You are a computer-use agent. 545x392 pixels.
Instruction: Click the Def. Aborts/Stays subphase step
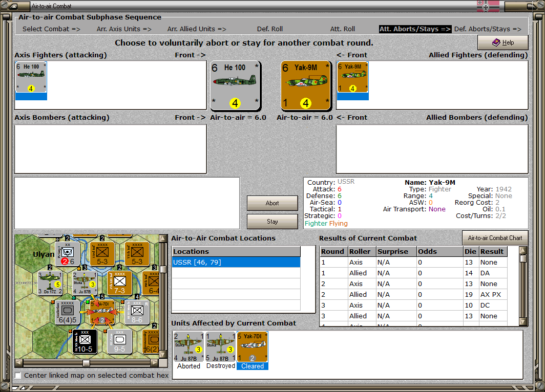pyautogui.click(x=488, y=29)
